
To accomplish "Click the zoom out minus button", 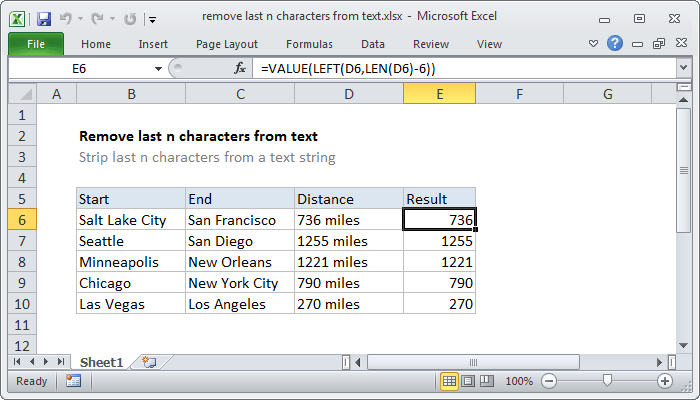I will coord(549,381).
